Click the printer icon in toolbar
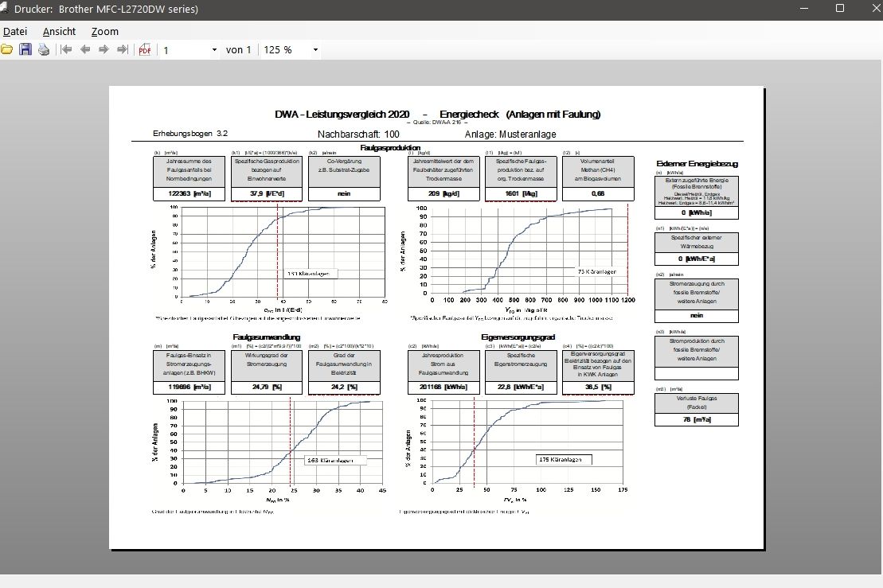Viewport: 883px width, 588px height. (x=44, y=50)
